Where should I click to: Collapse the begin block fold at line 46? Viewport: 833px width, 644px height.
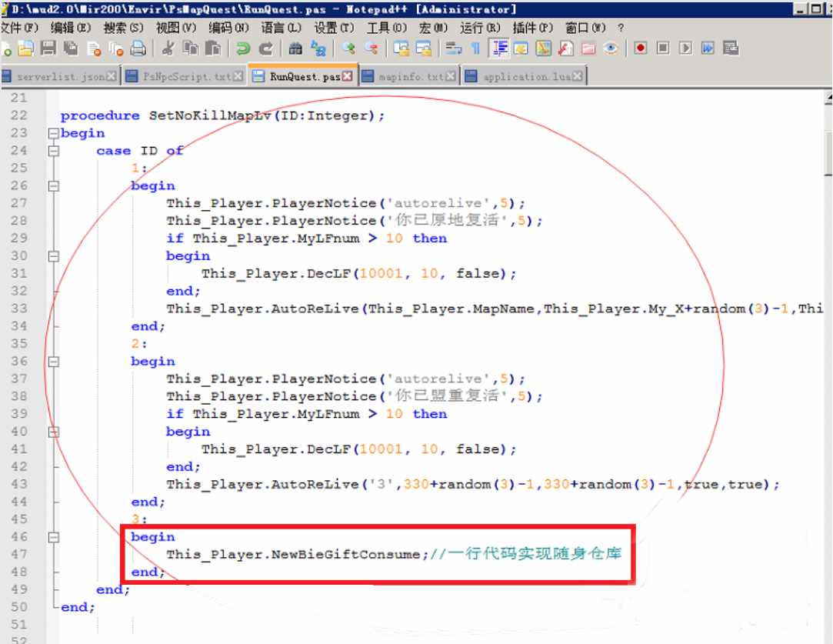coord(53,537)
